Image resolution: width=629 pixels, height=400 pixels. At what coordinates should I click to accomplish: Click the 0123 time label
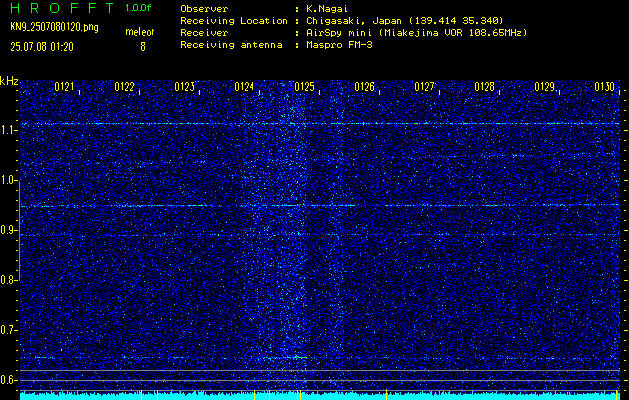[x=185, y=87]
